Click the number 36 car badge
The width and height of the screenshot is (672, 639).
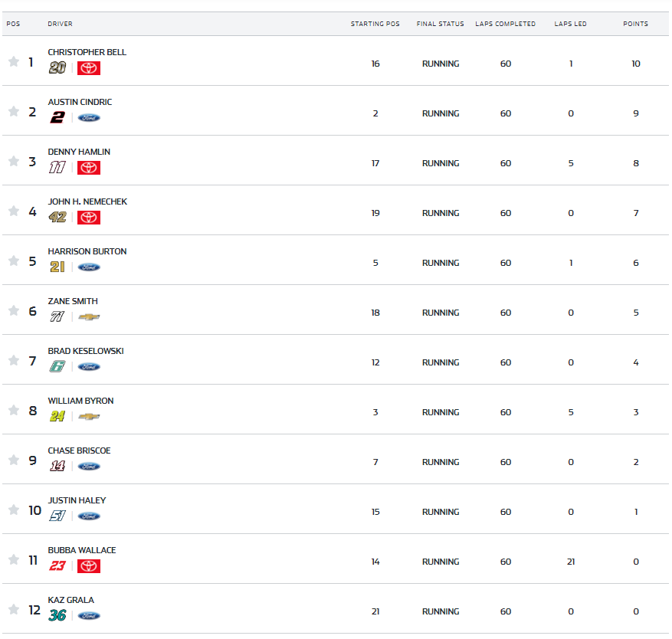(x=57, y=615)
